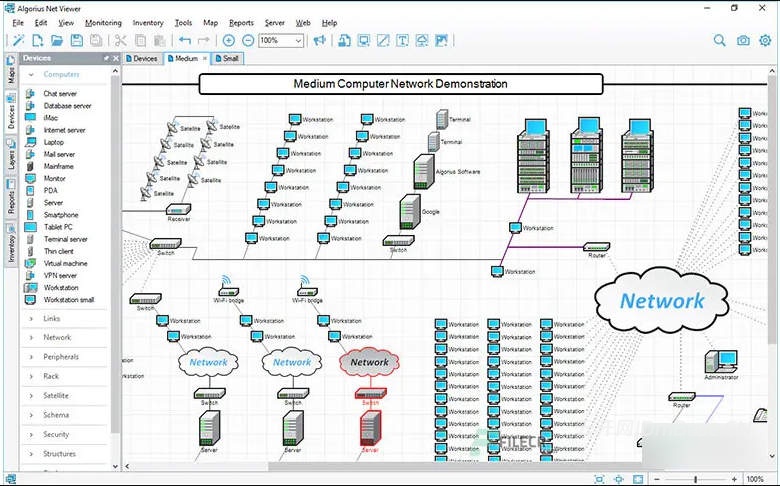Open the Monitoring menu
The image size is (780, 486).
[103, 23]
